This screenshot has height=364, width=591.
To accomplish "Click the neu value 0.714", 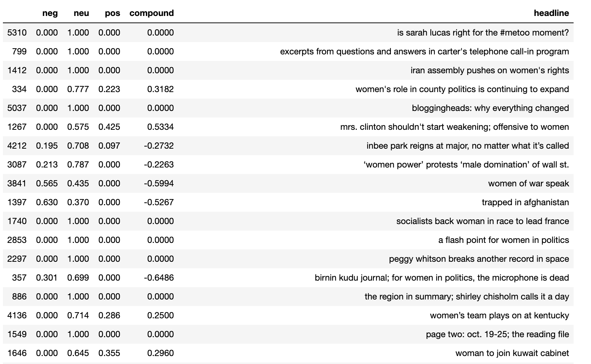I will pyautogui.click(x=78, y=315).
